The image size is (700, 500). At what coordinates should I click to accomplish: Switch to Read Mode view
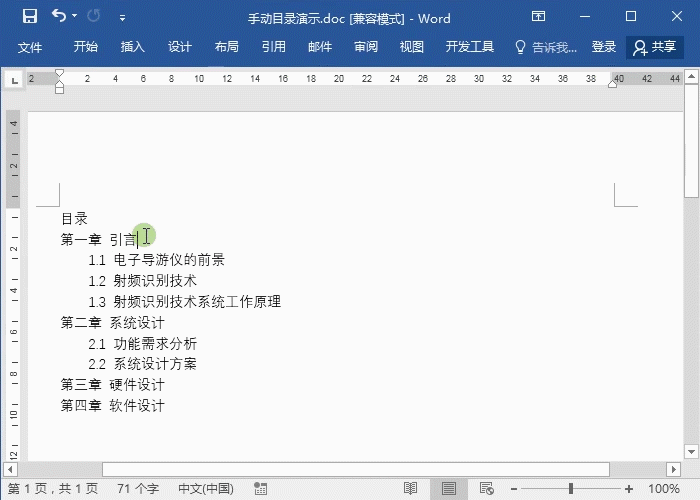410,489
